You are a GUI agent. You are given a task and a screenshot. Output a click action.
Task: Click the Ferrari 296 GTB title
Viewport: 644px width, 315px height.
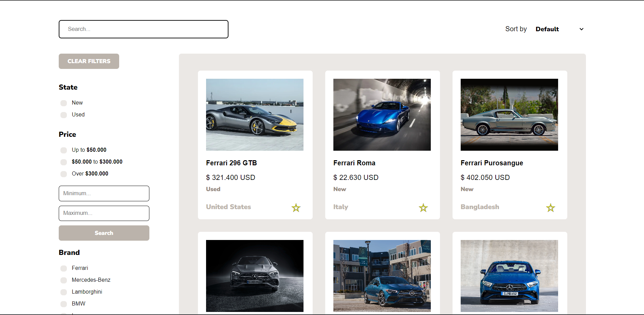(232, 163)
